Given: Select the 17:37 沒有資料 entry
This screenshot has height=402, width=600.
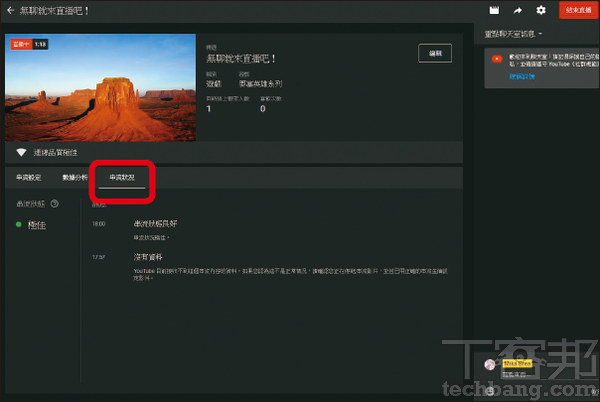Looking at the screenshot, I should coord(148,257).
